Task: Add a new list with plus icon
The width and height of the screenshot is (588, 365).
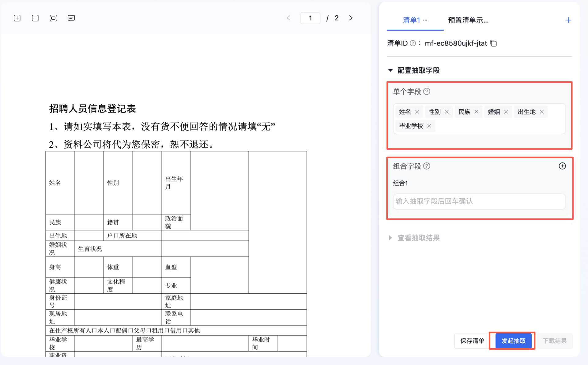Action: pos(568,20)
